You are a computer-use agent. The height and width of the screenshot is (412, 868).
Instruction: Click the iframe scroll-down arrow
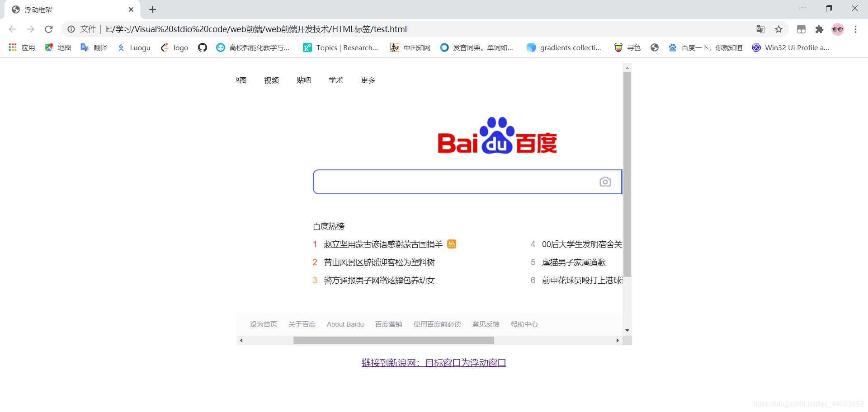click(627, 331)
